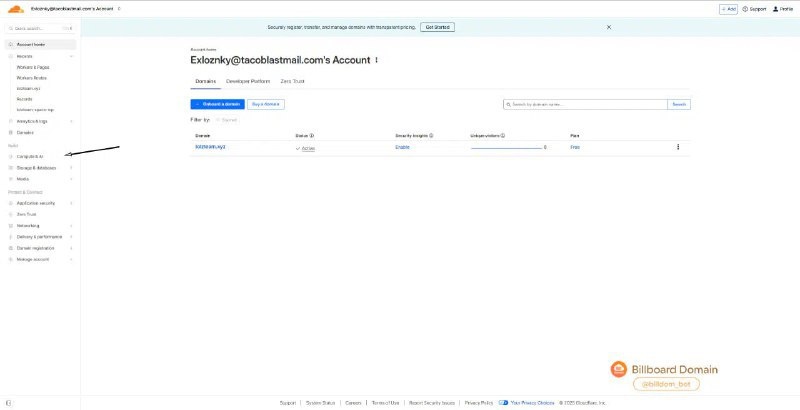Screen dimensions: 800x410
Task: Expand Application security in the sidebar
Action: click(40, 203)
